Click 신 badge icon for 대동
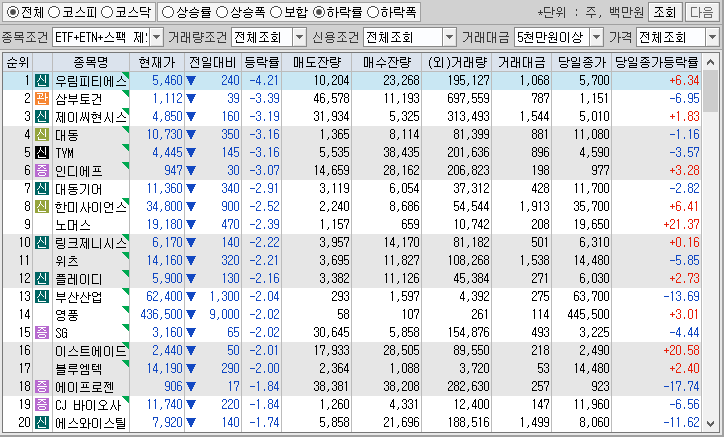 [x=42, y=134]
